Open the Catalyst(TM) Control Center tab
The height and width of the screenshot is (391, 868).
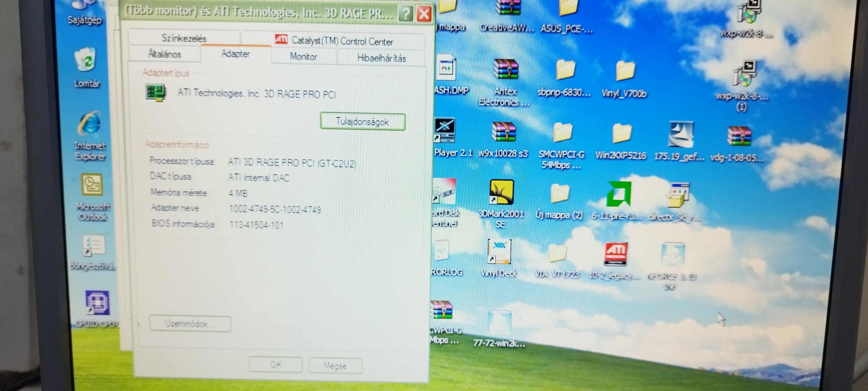click(x=334, y=41)
